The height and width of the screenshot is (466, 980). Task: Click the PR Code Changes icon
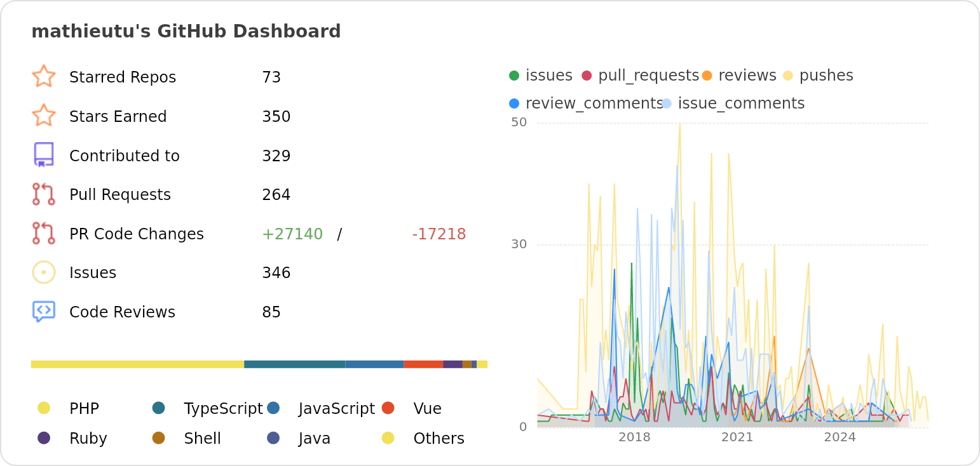[43, 234]
